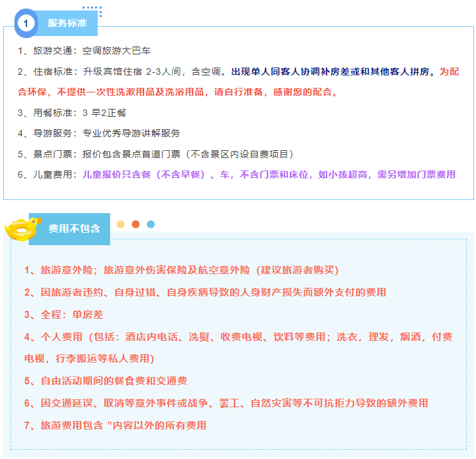
Task: Click item 3、全程：单房差
Action: pos(64,315)
